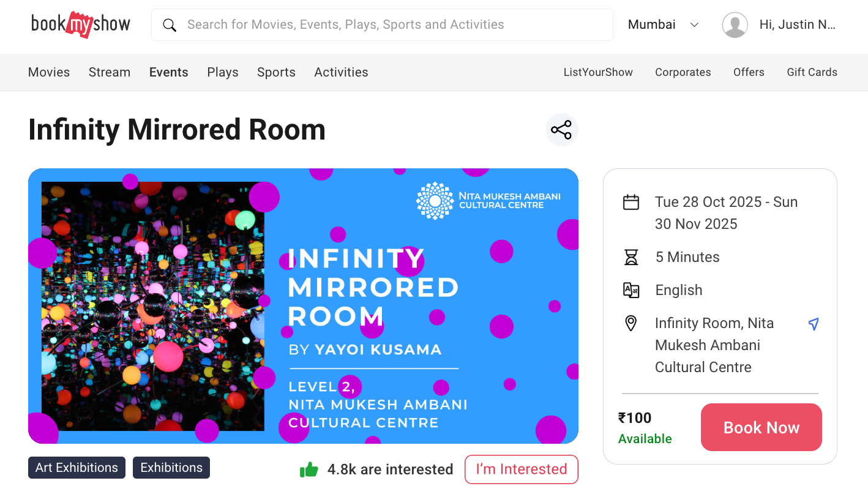The width and height of the screenshot is (868, 497).
Task: Click the calendar date icon
Action: click(631, 202)
